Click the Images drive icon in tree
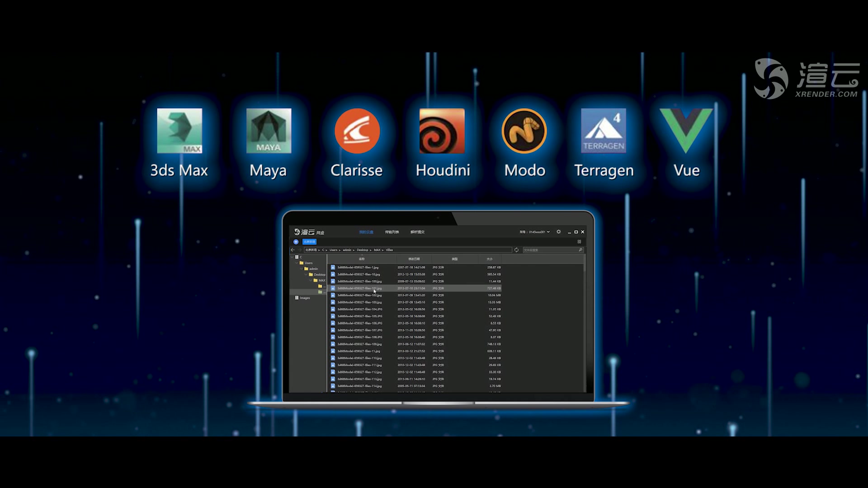Viewport: 868px width, 488px height. pos(297,298)
